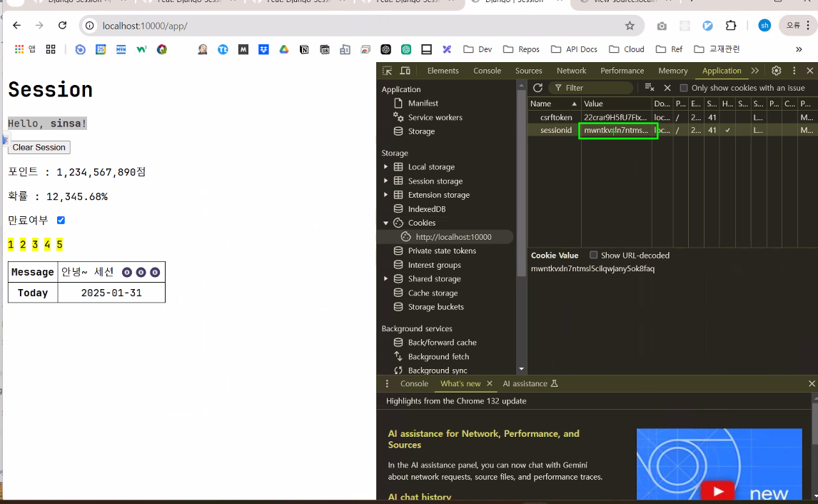818x504 pixels.
Task: Show more DevTools tabs chevron
Action: (x=755, y=71)
